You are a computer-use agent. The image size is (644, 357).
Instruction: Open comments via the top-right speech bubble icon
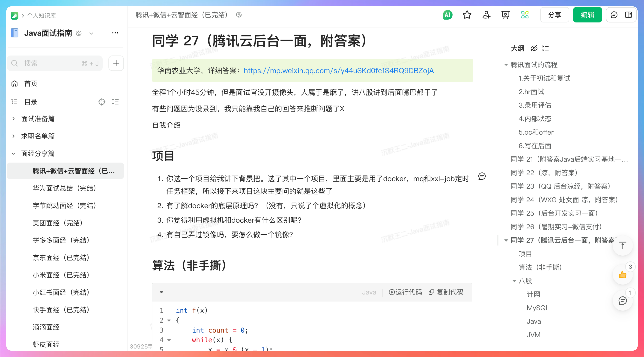(614, 15)
